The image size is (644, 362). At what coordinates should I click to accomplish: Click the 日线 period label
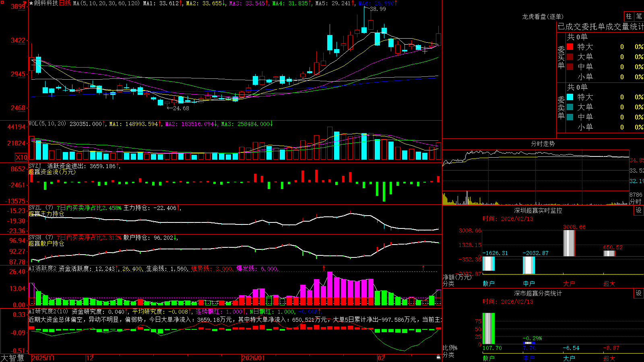tap(65, 3)
